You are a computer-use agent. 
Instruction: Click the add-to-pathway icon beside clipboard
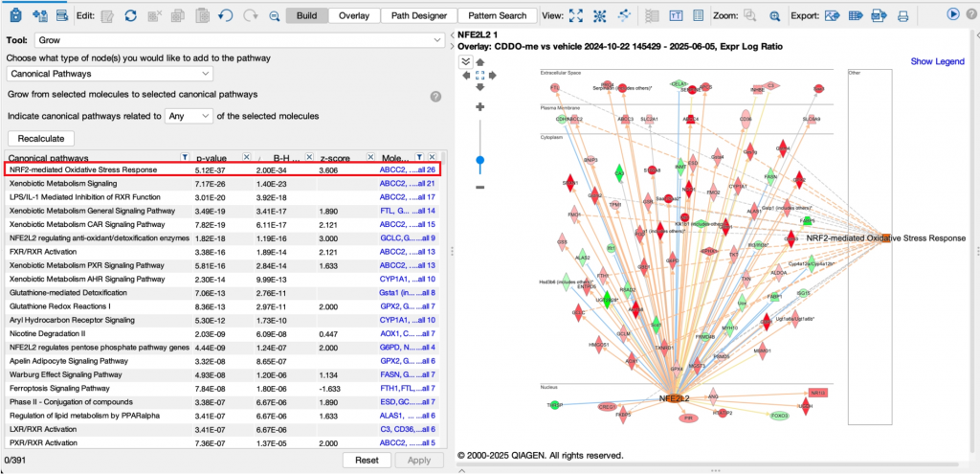point(40,15)
